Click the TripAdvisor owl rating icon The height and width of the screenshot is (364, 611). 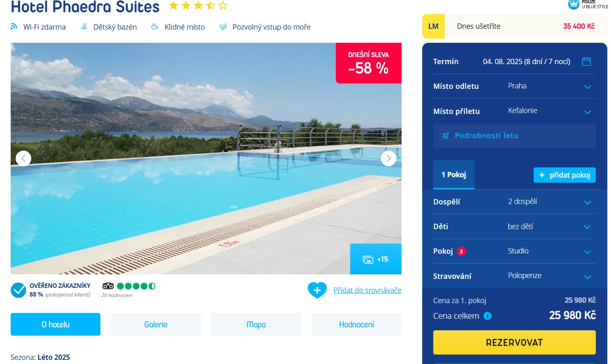pyautogui.click(x=108, y=286)
